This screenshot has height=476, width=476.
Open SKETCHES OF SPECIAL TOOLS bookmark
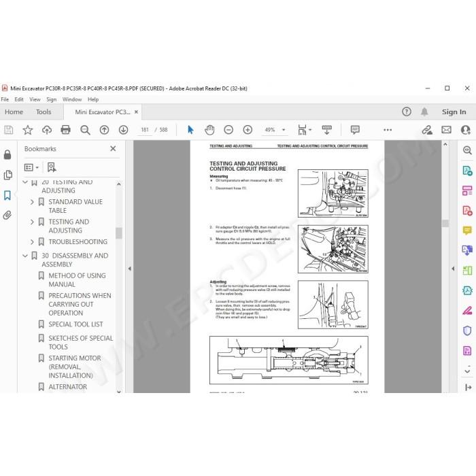tap(81, 343)
